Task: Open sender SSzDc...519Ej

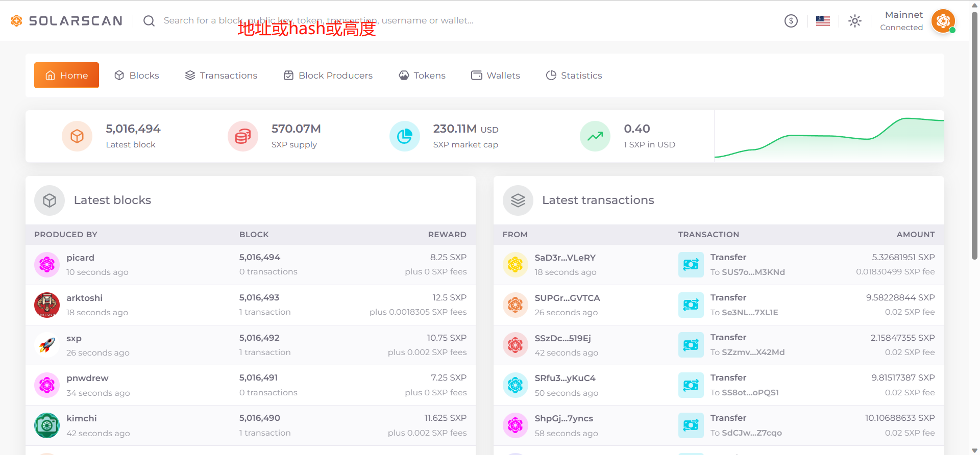Action: pyautogui.click(x=563, y=338)
